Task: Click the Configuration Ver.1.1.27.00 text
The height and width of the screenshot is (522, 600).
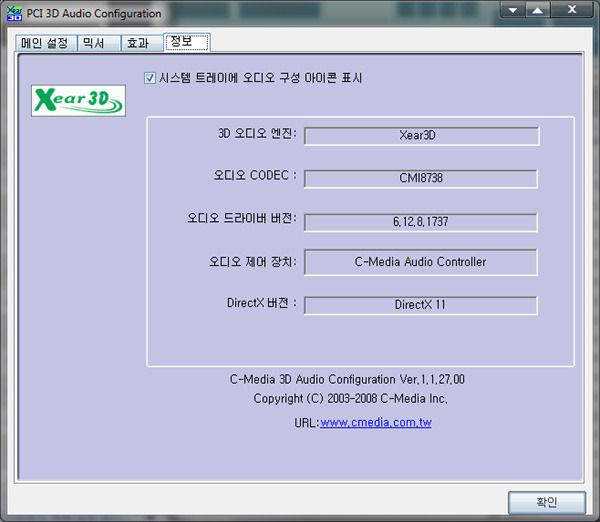Action: 347,379
